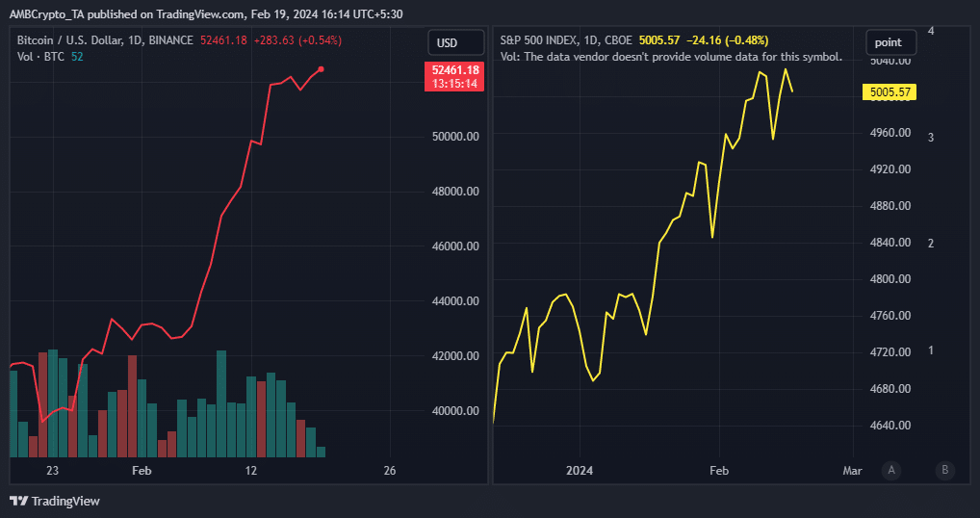Click the 4880.00 label on S&P axis
This screenshot has width=980, height=518.
pos(890,206)
